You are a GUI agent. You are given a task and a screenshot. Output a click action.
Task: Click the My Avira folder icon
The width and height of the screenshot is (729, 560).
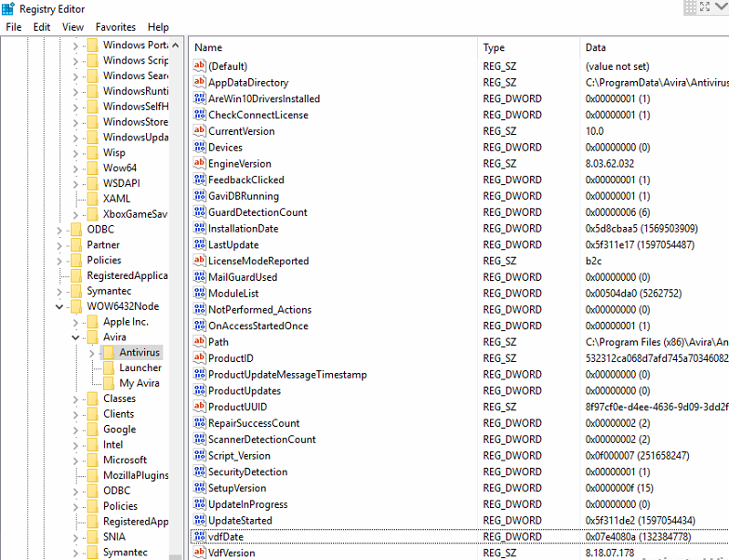[109, 383]
